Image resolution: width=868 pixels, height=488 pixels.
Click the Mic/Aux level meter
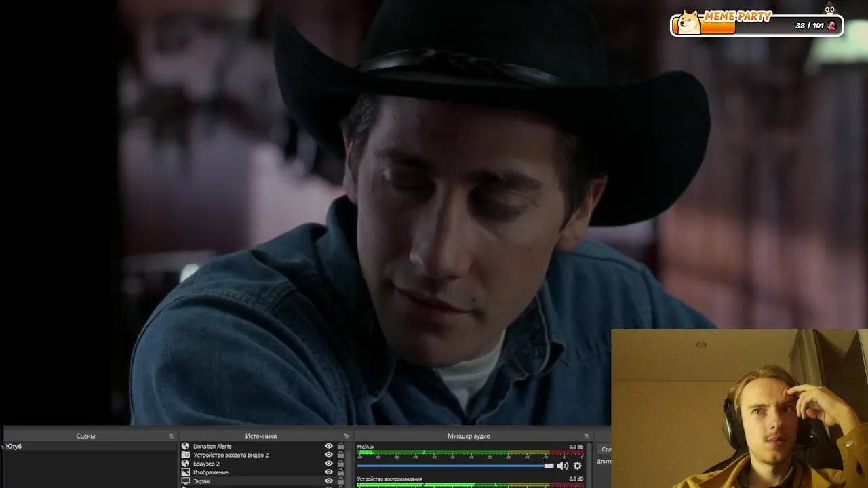[x=470, y=453]
